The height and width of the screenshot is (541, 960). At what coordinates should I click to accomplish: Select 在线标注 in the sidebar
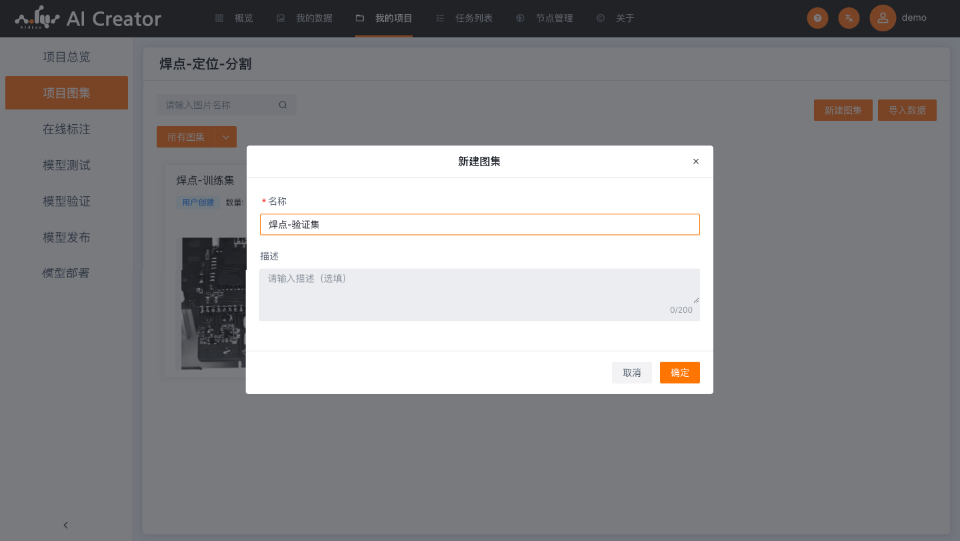(x=66, y=129)
